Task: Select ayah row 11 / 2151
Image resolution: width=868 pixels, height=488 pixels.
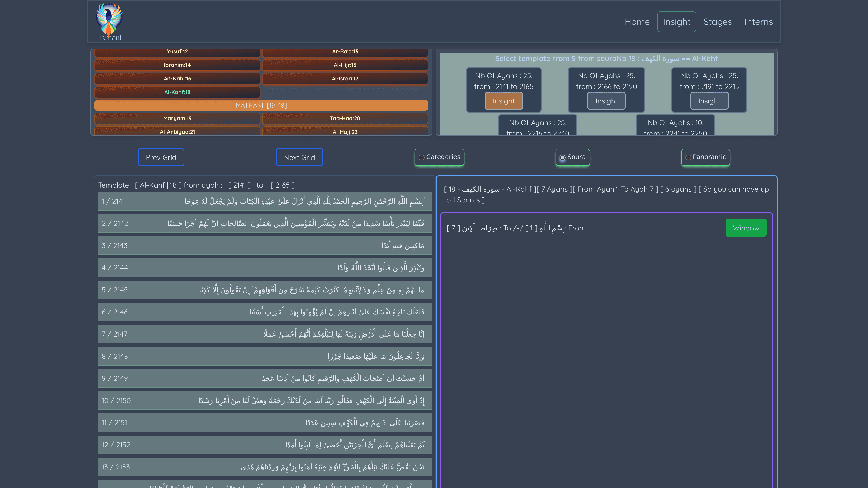Action: [x=264, y=423]
